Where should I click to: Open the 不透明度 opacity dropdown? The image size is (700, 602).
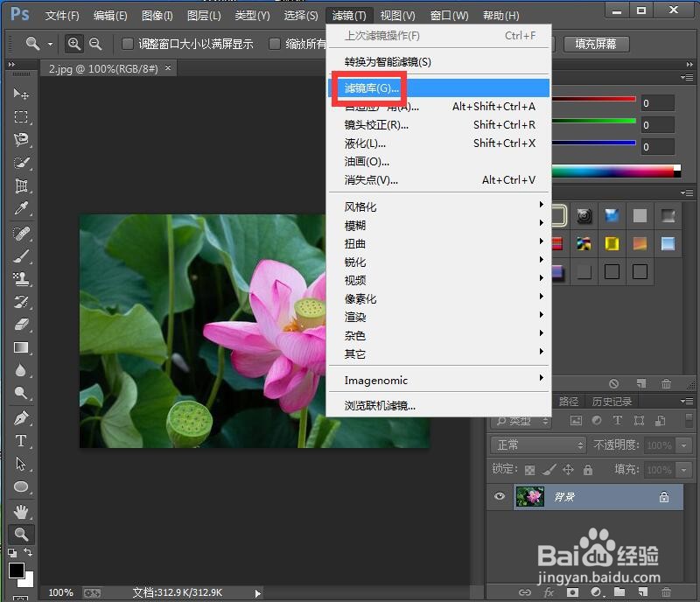(x=684, y=444)
